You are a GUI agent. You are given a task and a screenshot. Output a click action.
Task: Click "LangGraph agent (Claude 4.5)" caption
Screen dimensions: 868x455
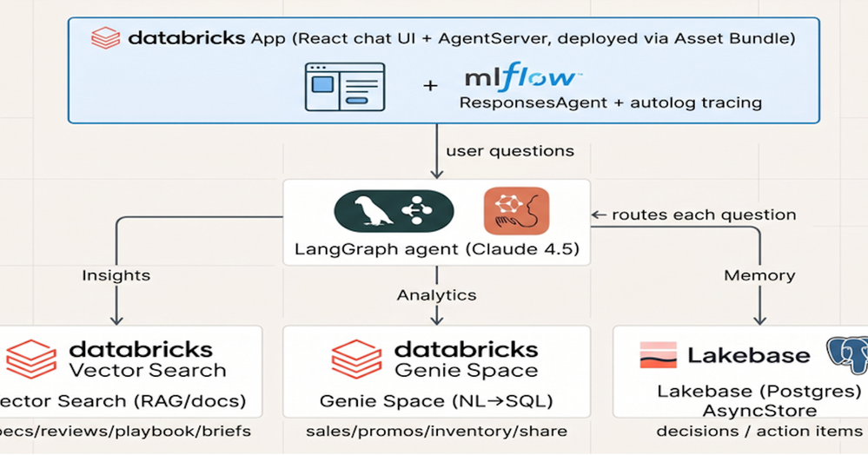(437, 248)
